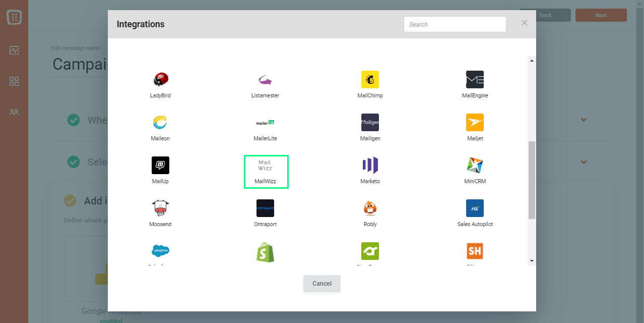Image resolution: width=644 pixels, height=323 pixels.
Task: Select the MiniCRM star icon
Action: coord(475,165)
